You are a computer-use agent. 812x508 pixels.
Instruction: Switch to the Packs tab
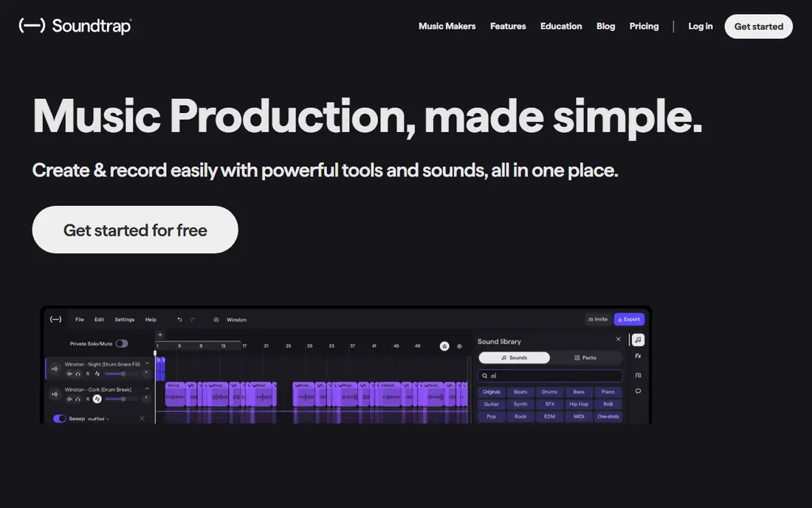coord(585,358)
